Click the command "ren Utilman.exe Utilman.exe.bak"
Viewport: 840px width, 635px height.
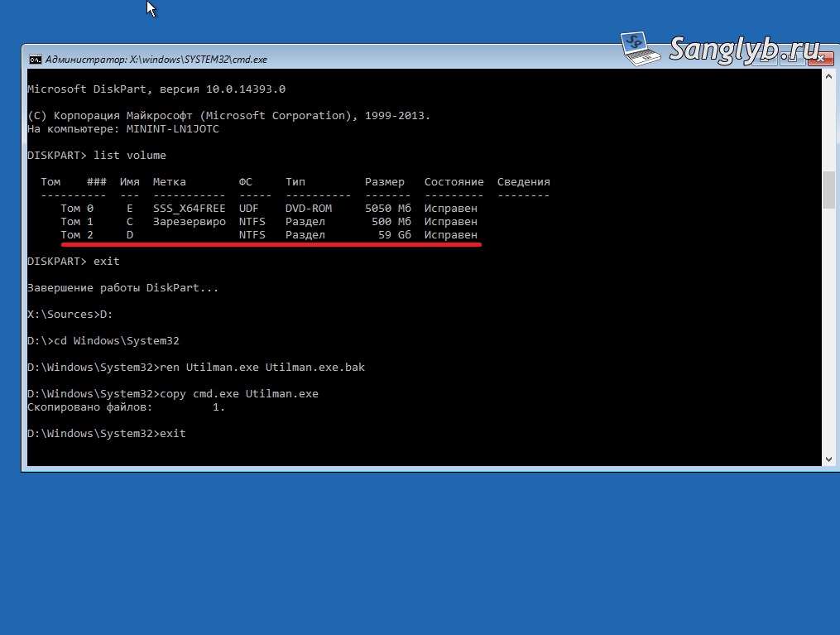point(262,368)
